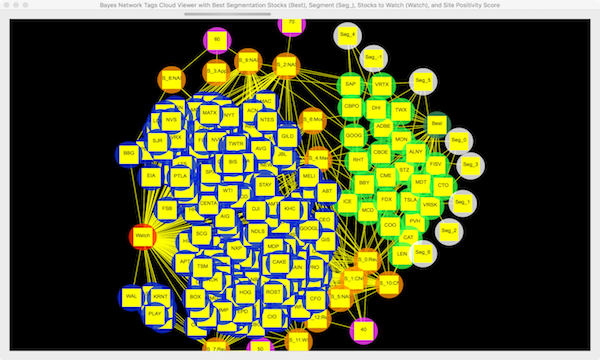This screenshot has height=360, width=600.
Task: Click the orange S_8 node
Action: 171,79
